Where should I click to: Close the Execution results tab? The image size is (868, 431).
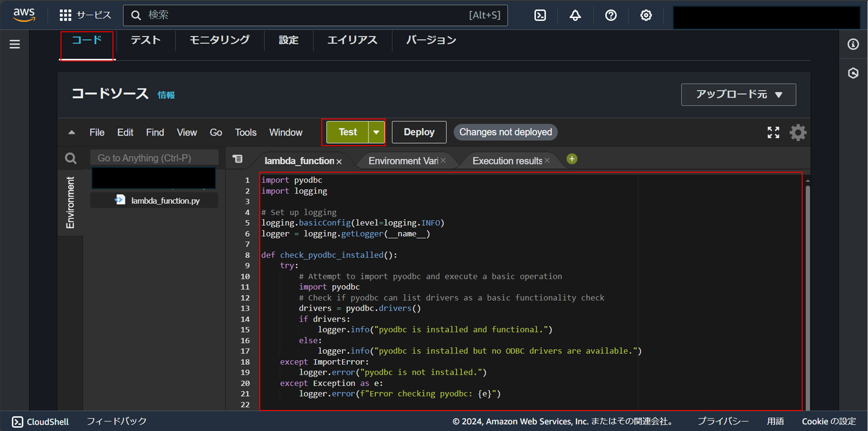pyautogui.click(x=548, y=160)
